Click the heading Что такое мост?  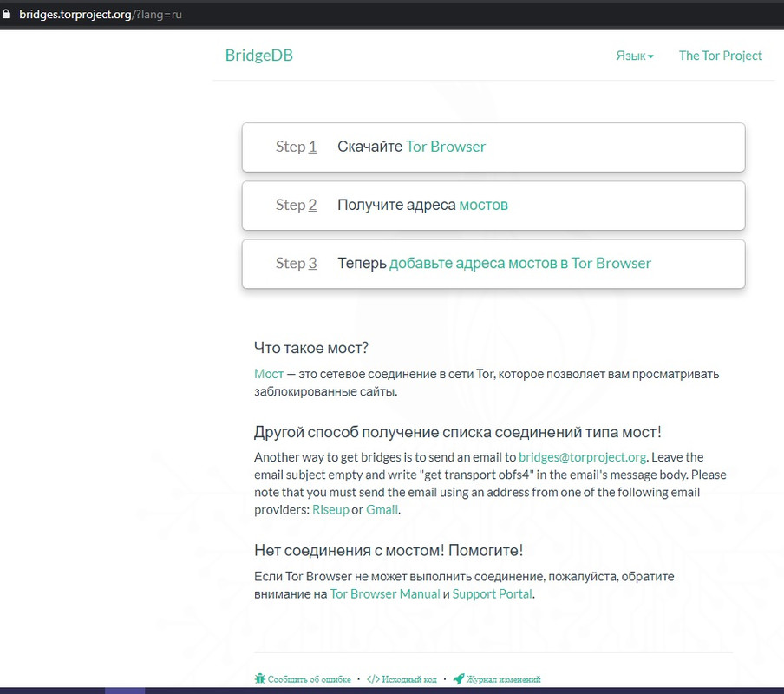(x=311, y=348)
